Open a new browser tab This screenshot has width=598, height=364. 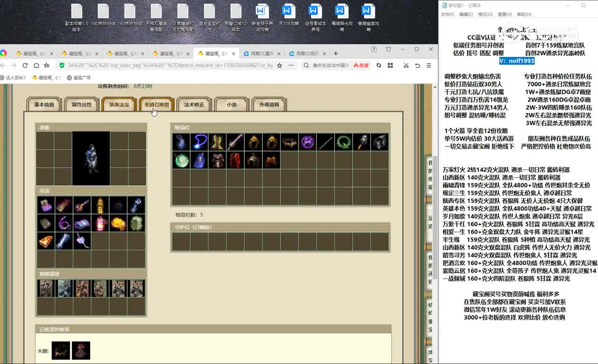[335, 54]
